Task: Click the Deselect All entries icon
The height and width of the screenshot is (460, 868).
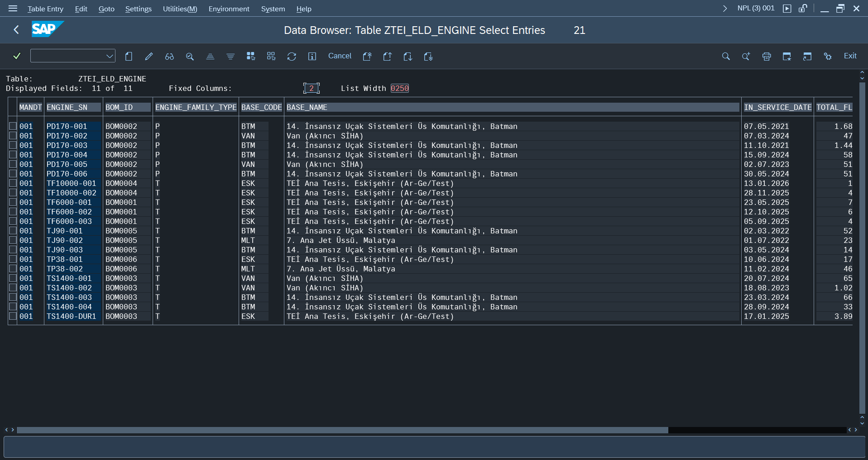Action: [271, 56]
